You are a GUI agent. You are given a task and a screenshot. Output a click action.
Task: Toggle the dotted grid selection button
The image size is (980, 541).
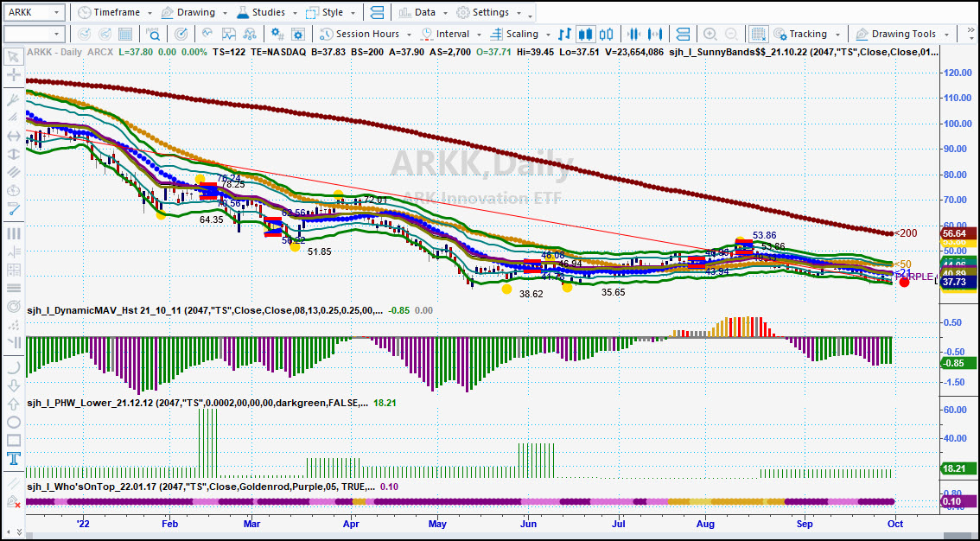click(x=759, y=34)
